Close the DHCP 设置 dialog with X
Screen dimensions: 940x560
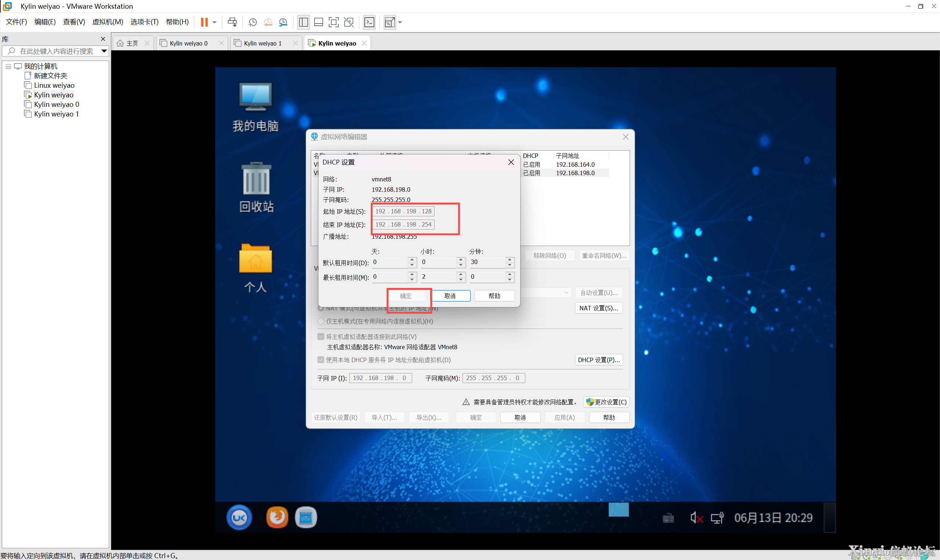pos(511,162)
